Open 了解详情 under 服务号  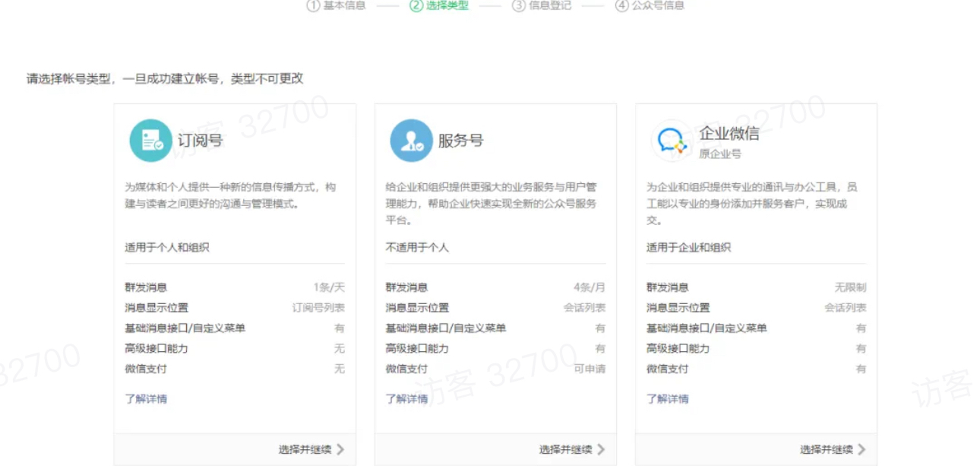[408, 398]
